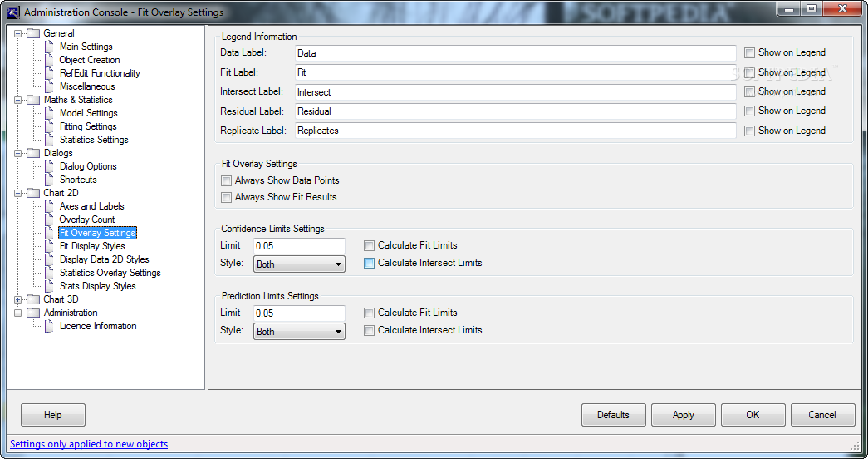
Task: Tick Calculate Fit Limits under Prediction Limits
Action: (x=370, y=313)
